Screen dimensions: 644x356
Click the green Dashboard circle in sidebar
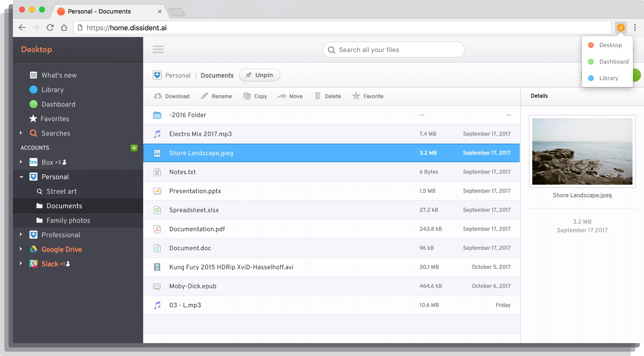(33, 104)
